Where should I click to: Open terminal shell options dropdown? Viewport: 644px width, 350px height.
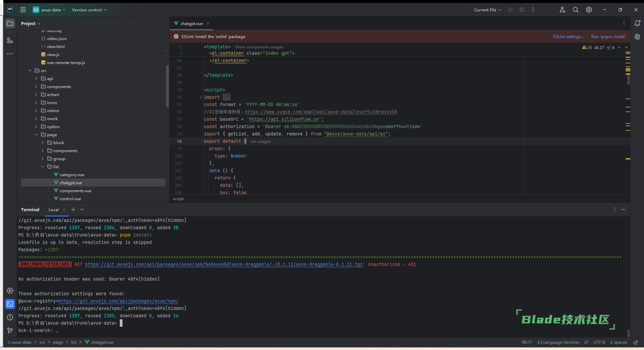coord(82,210)
